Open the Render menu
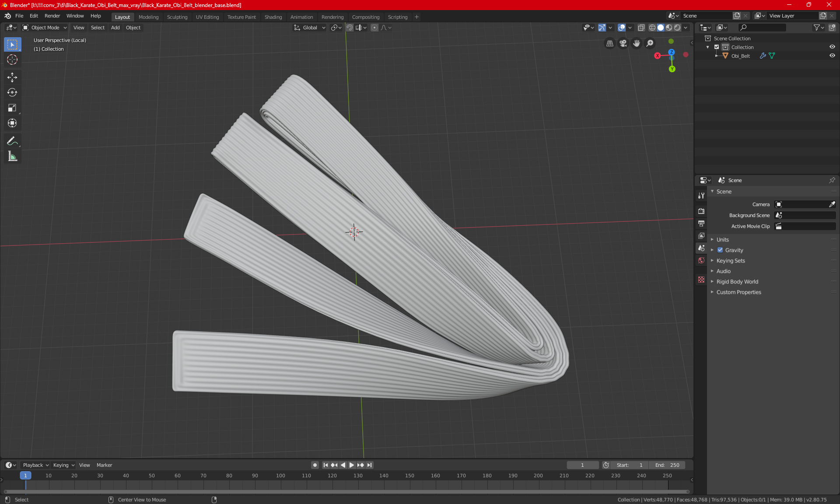The width and height of the screenshot is (840, 504). [52, 16]
